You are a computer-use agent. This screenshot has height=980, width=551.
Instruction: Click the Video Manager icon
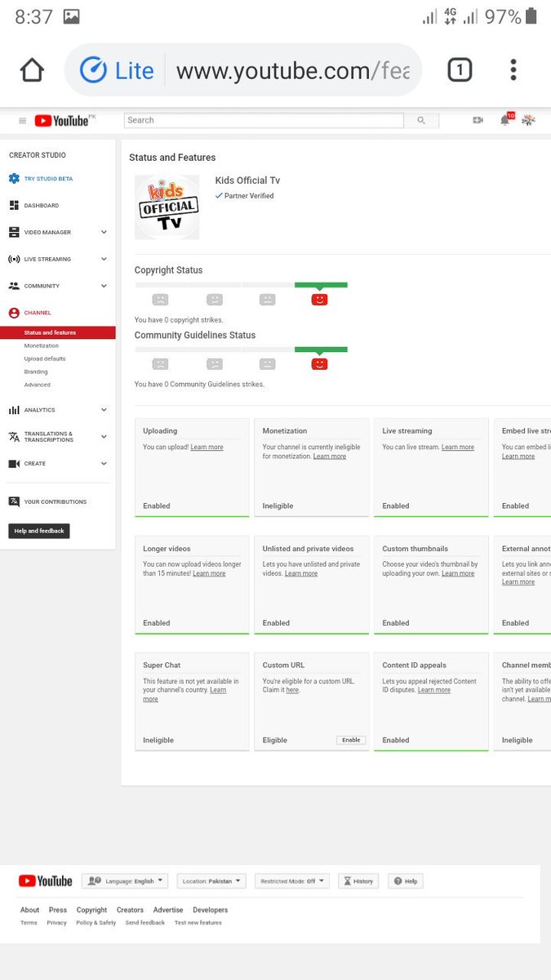pyautogui.click(x=14, y=233)
